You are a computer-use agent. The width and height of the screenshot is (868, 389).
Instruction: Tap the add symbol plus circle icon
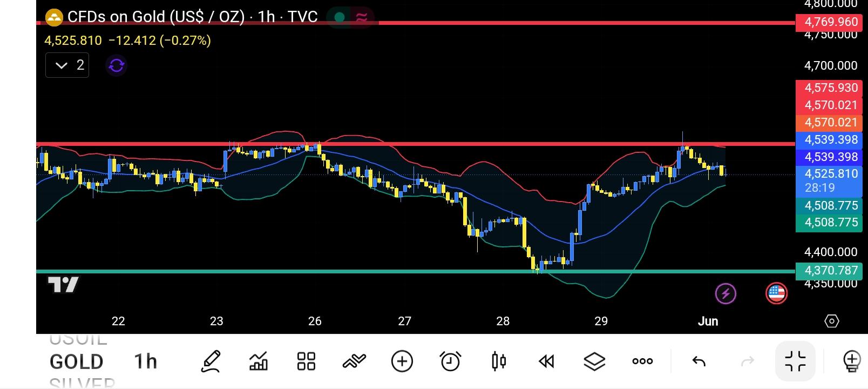click(x=402, y=361)
